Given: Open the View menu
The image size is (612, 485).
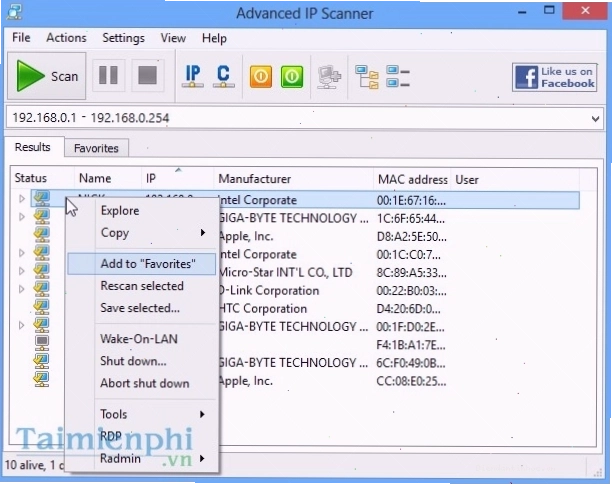Looking at the screenshot, I should (x=173, y=38).
